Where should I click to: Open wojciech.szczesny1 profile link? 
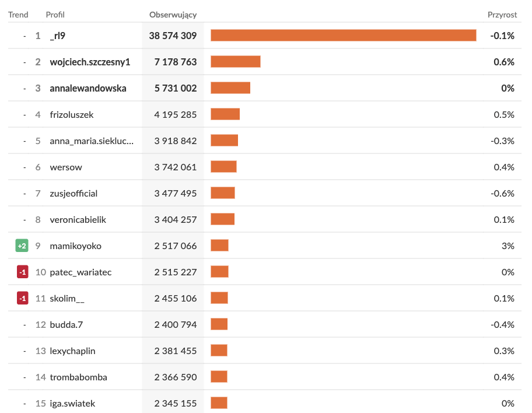coord(90,62)
